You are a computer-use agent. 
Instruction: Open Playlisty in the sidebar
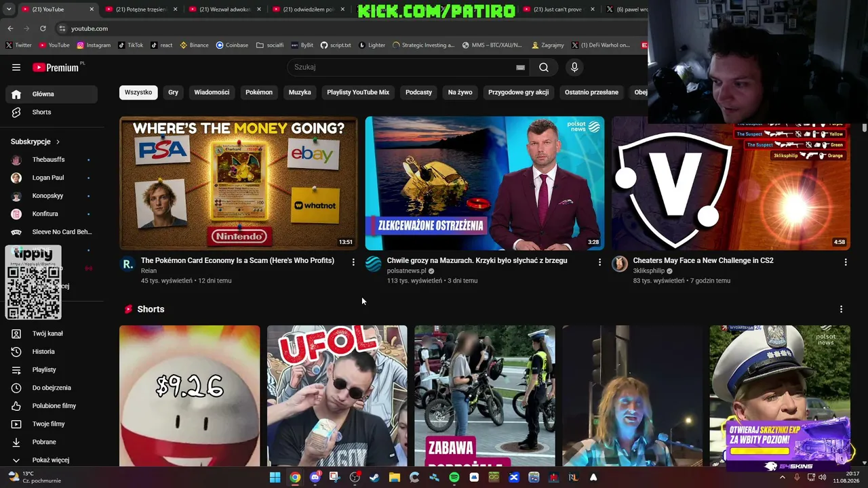[52, 370]
